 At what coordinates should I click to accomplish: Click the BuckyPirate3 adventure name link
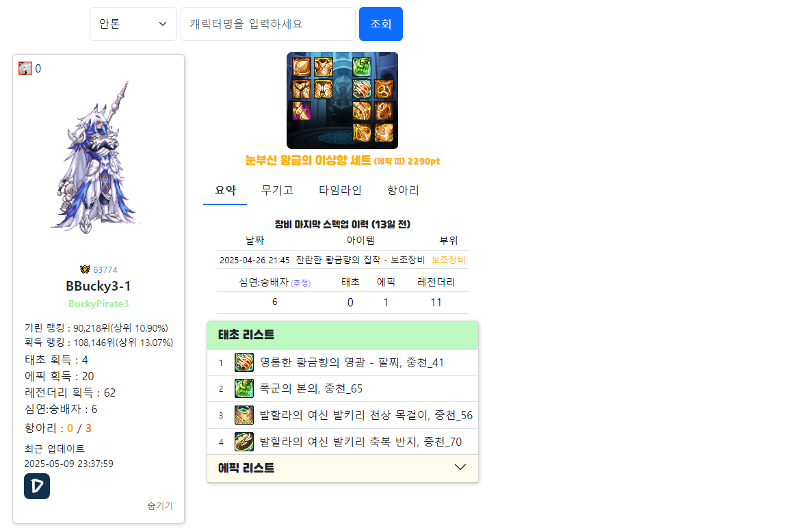[98, 304]
